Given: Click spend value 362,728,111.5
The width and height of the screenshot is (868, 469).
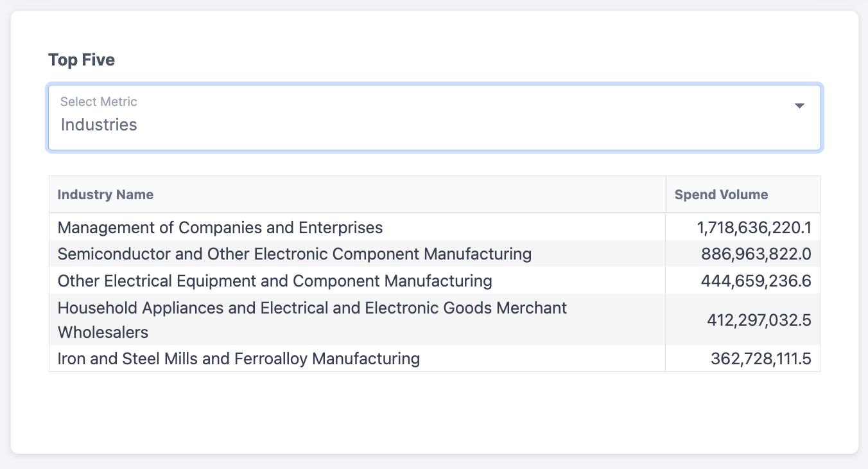Looking at the screenshot, I should [x=761, y=358].
